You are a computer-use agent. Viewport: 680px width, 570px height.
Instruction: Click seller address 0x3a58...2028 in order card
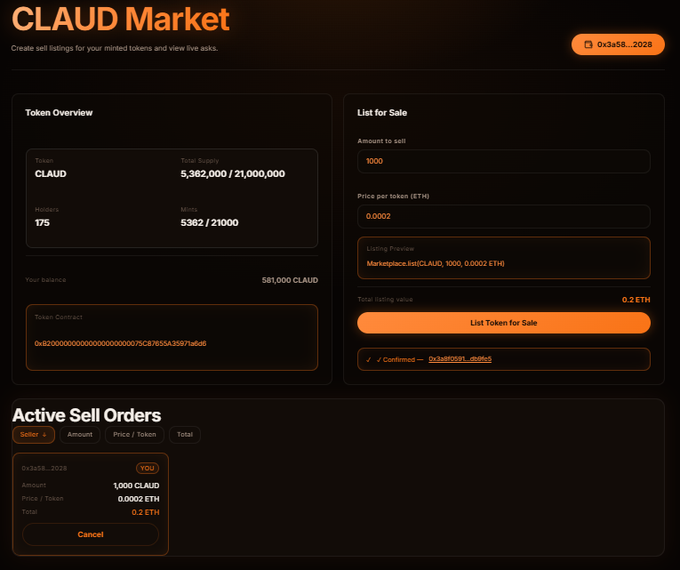coord(44,468)
